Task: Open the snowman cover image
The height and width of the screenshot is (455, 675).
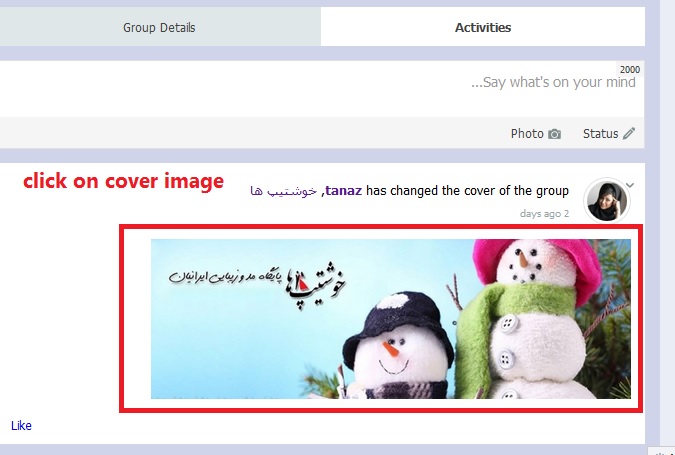Action: coord(390,319)
